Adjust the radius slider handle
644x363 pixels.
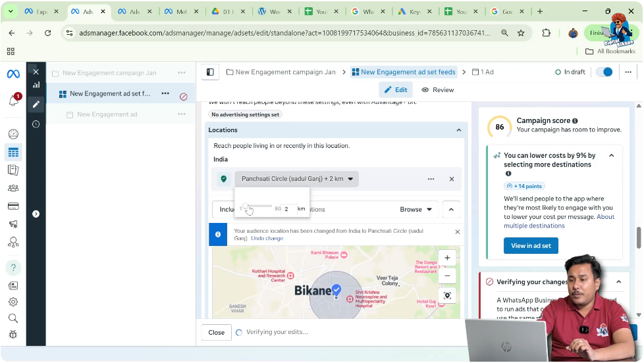tap(246, 206)
